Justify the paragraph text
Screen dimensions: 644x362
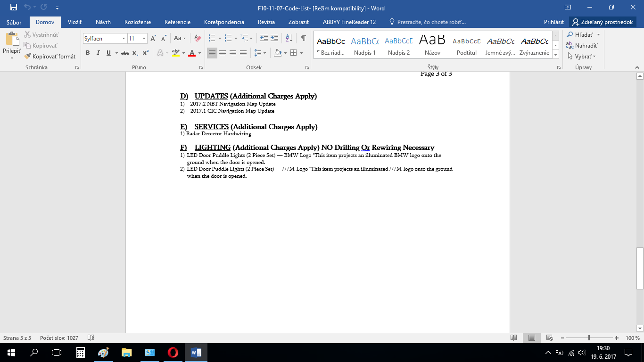click(x=243, y=53)
